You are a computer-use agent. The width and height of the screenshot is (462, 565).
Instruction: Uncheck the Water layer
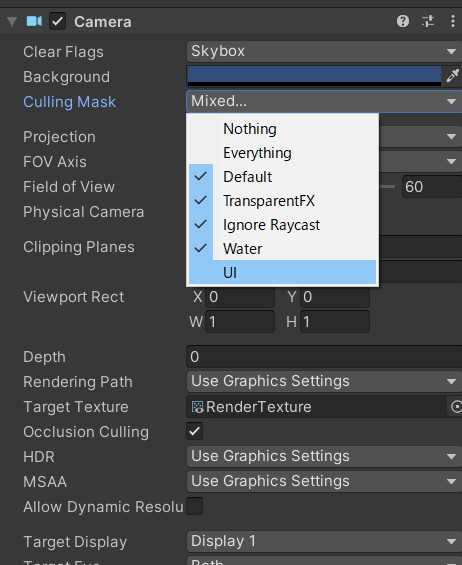(x=282, y=249)
